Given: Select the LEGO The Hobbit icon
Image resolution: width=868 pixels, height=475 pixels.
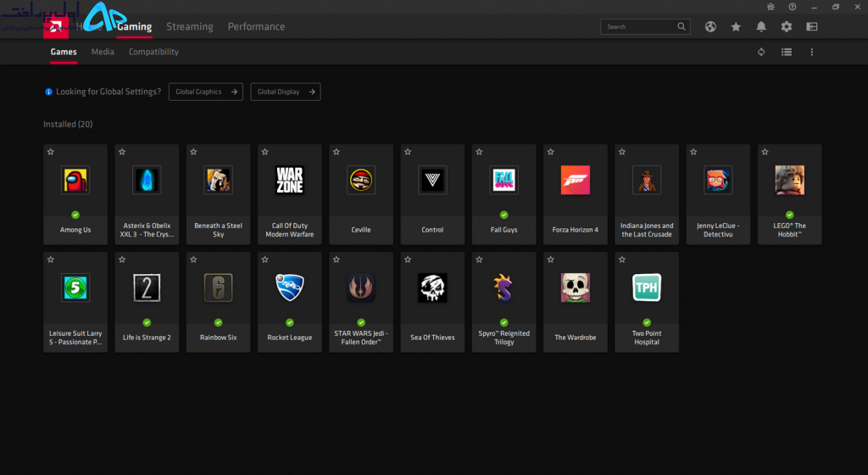Looking at the screenshot, I should click(x=789, y=180).
